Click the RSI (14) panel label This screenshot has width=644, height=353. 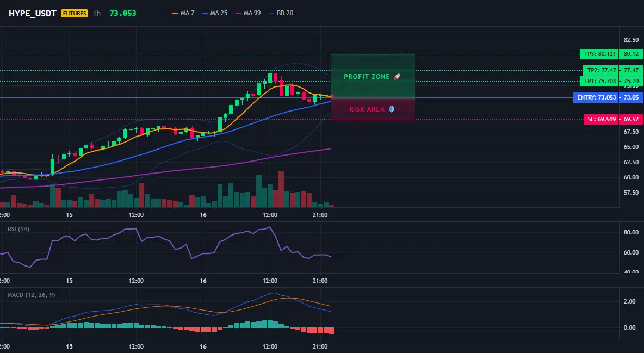[18, 229]
